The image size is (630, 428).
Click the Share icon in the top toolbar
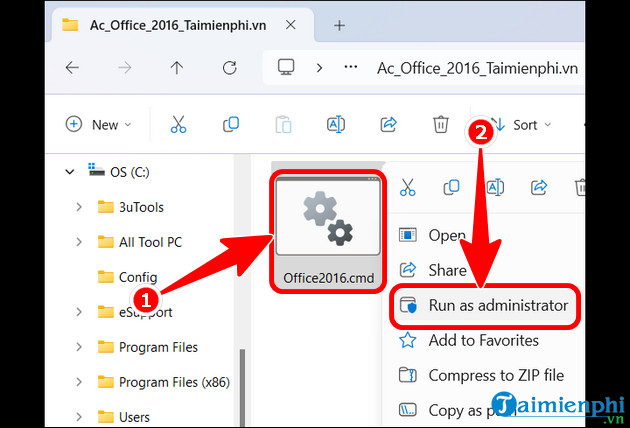[389, 124]
